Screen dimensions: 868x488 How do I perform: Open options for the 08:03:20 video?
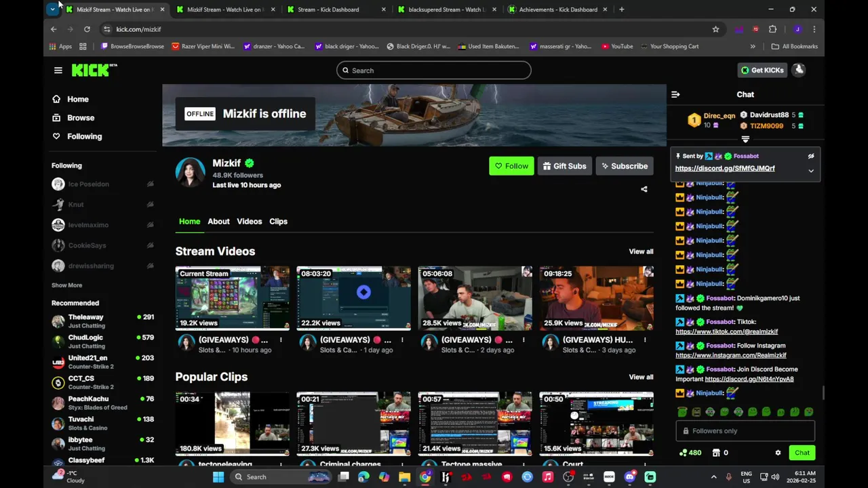pyautogui.click(x=402, y=340)
